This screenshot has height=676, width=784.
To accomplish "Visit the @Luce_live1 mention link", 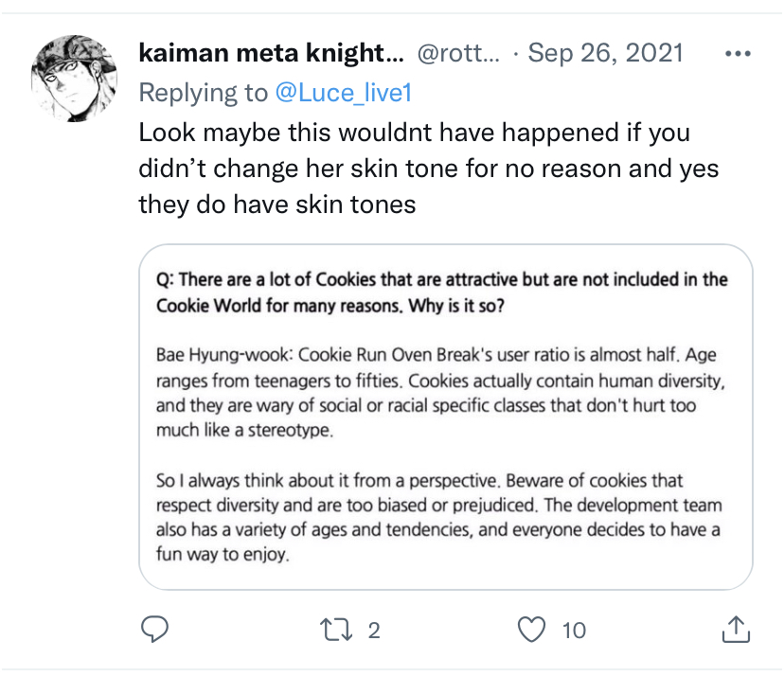I will coord(344,93).
